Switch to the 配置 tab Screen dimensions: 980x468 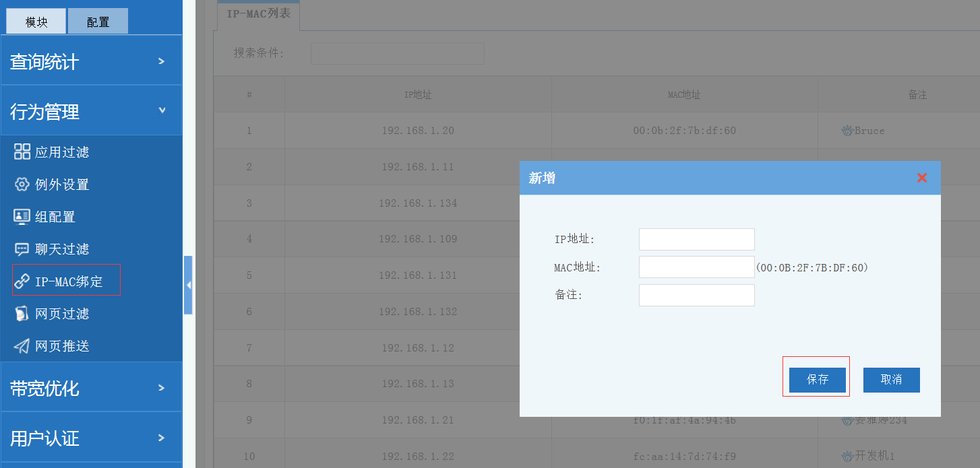point(98,22)
